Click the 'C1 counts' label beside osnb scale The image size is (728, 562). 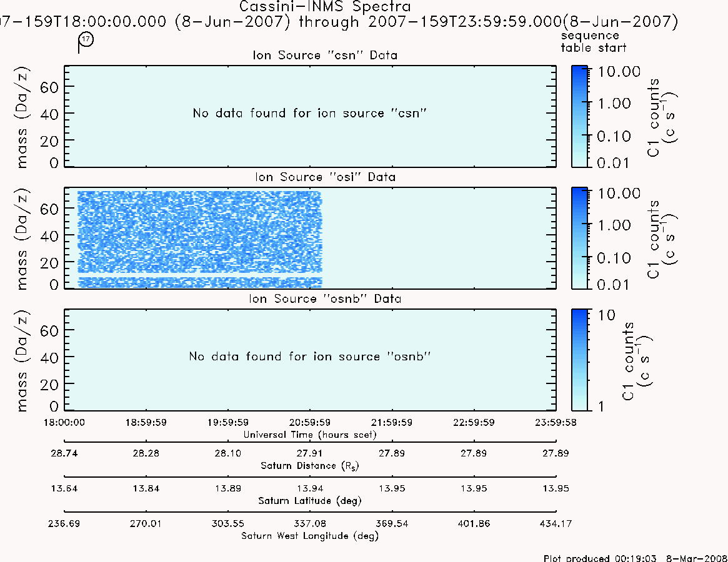point(628,361)
